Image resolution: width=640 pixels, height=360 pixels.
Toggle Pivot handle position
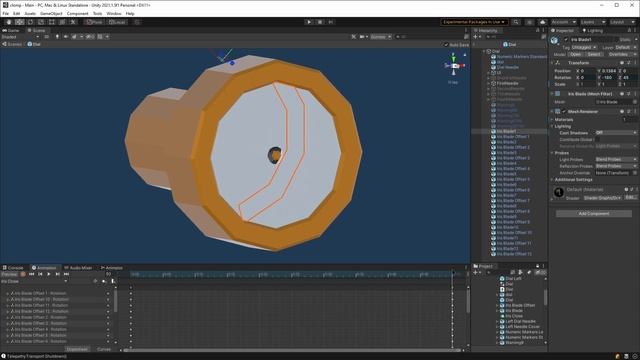click(94, 22)
